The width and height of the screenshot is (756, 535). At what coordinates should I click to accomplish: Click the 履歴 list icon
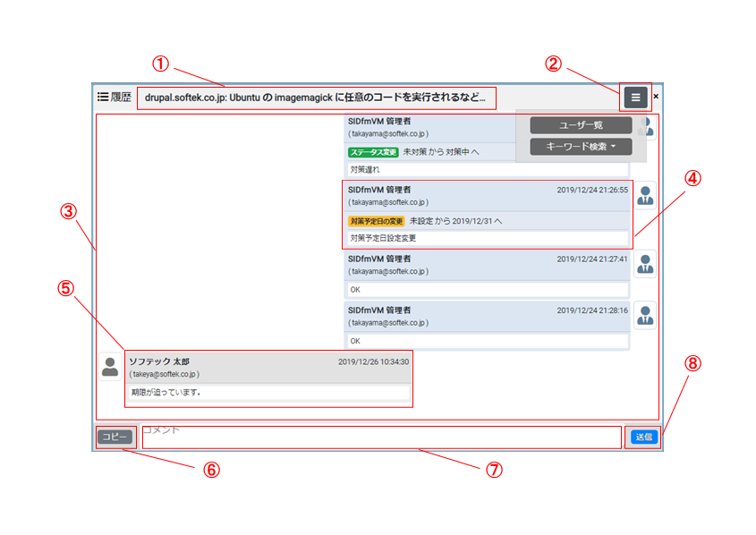point(103,97)
